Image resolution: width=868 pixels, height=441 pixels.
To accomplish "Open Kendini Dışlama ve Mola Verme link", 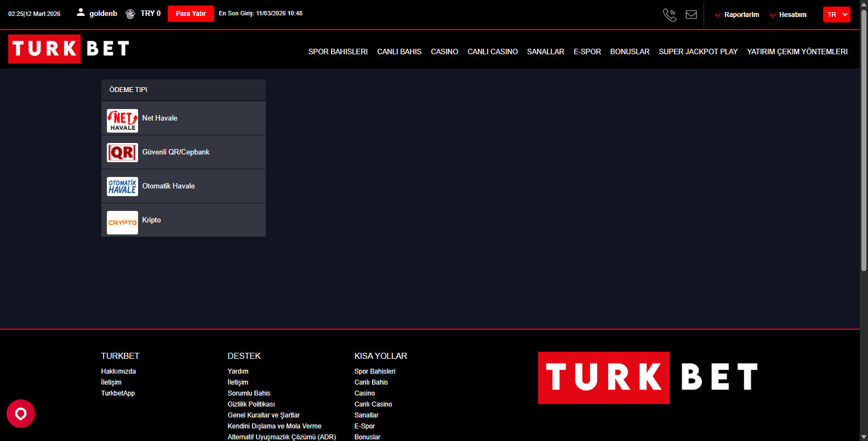I will 275,426.
